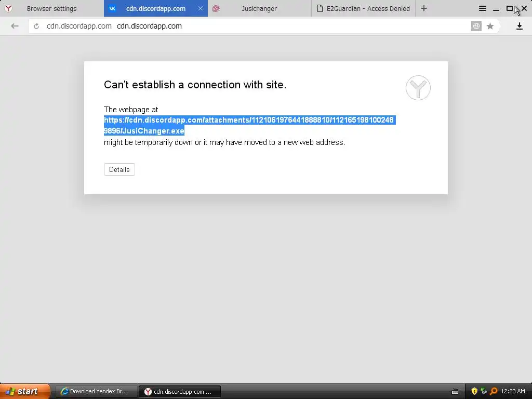This screenshot has height=399, width=532.
Task: Click the Jusichanger tab favicon
Action: pyautogui.click(x=216, y=8)
